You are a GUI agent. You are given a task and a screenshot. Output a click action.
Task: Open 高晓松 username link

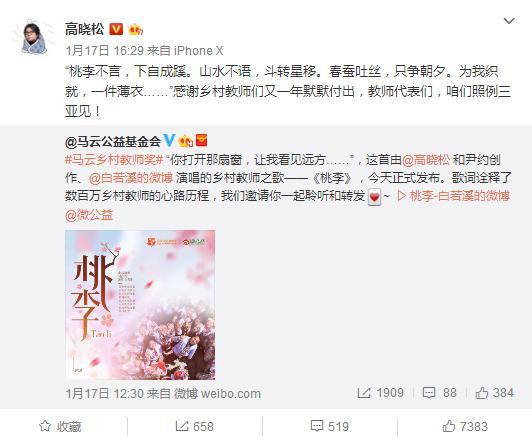pyautogui.click(x=84, y=30)
